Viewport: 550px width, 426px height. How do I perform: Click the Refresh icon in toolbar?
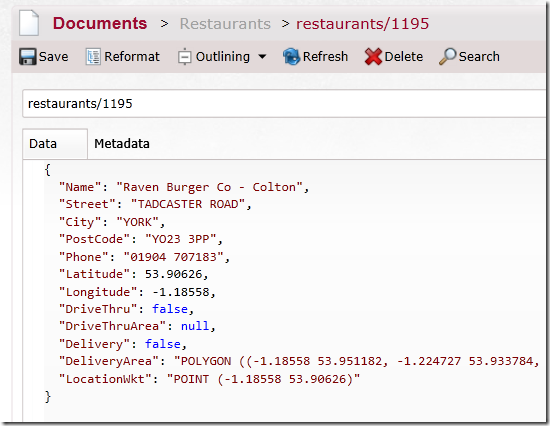pyautogui.click(x=291, y=56)
